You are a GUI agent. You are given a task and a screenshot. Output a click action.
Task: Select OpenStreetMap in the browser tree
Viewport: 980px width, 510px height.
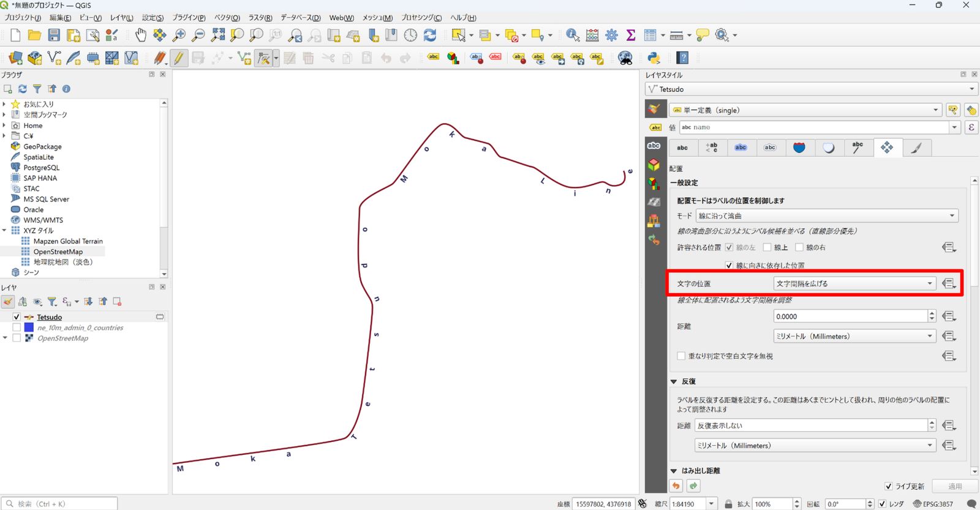point(58,252)
